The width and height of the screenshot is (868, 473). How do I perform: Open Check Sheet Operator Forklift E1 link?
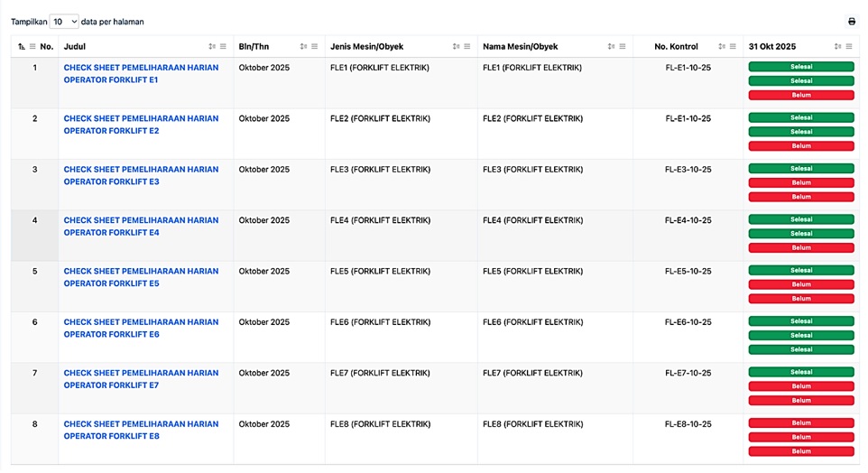click(x=141, y=74)
